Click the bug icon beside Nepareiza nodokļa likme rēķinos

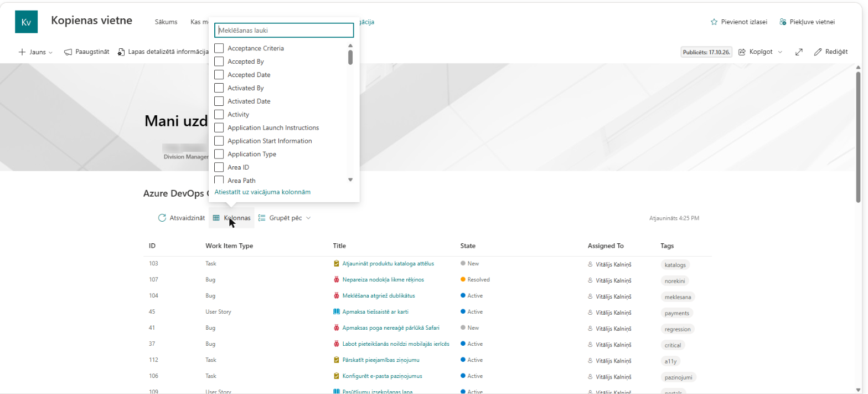pyautogui.click(x=336, y=280)
